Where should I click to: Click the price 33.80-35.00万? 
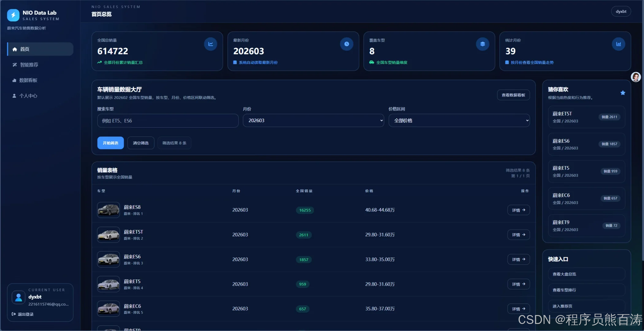[x=380, y=259]
